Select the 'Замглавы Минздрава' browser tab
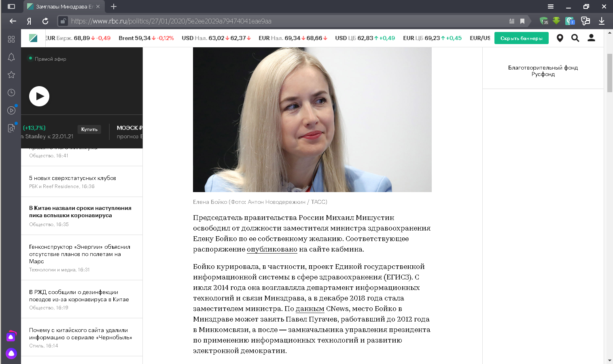 [x=64, y=6]
